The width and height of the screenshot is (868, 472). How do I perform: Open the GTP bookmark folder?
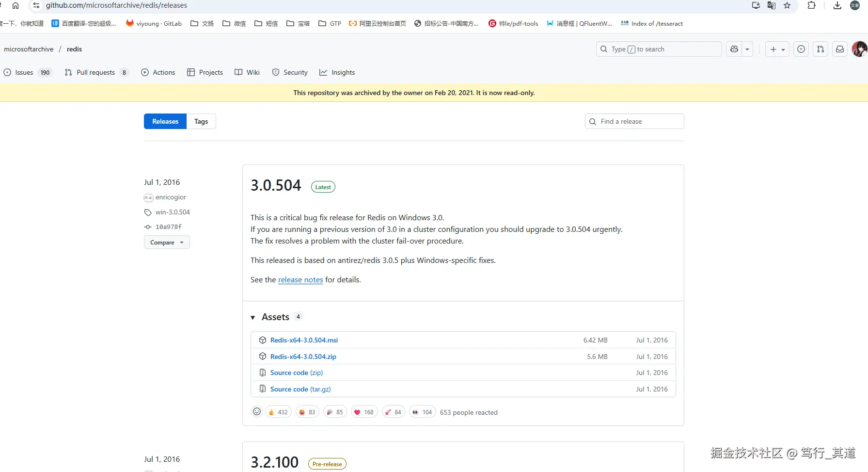point(330,23)
